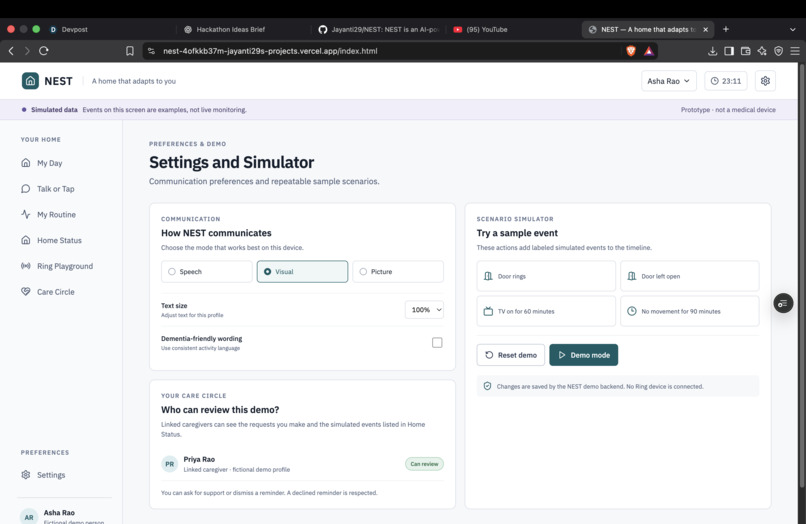Click 'How NEST communicates' heading

[216, 233]
